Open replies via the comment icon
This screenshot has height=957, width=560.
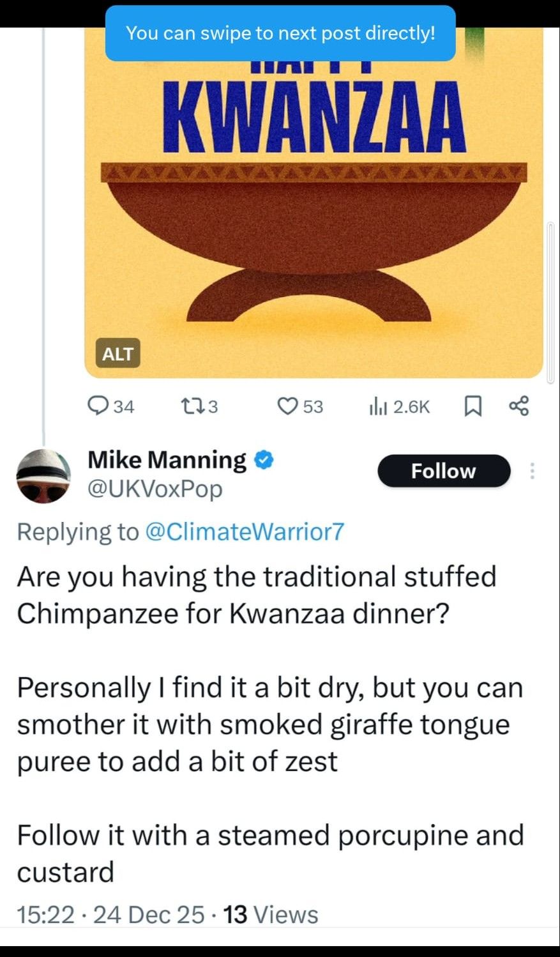tap(98, 406)
